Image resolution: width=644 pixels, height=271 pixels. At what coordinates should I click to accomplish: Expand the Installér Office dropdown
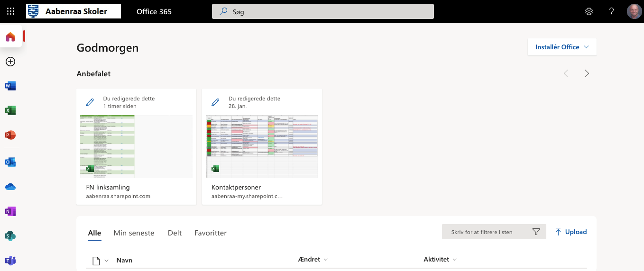(562, 47)
